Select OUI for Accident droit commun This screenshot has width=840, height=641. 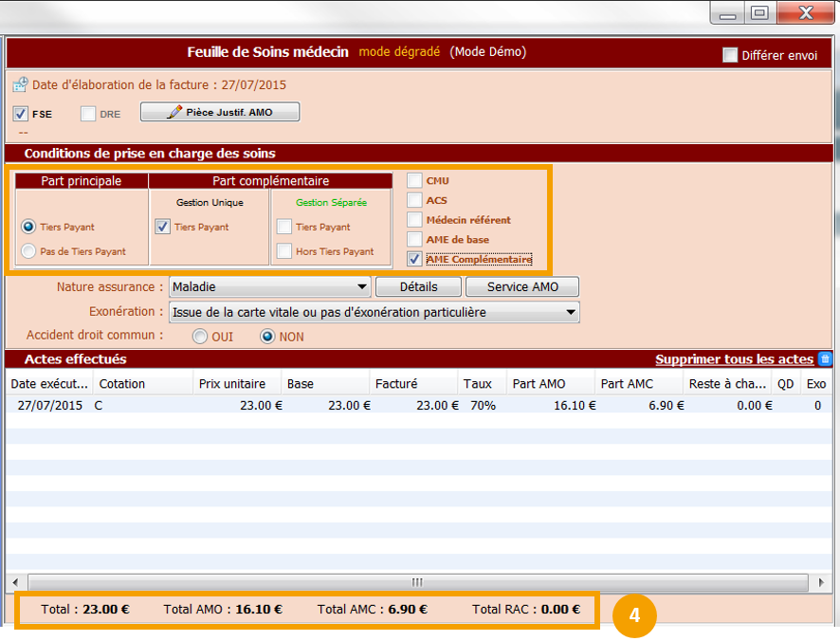tap(200, 337)
